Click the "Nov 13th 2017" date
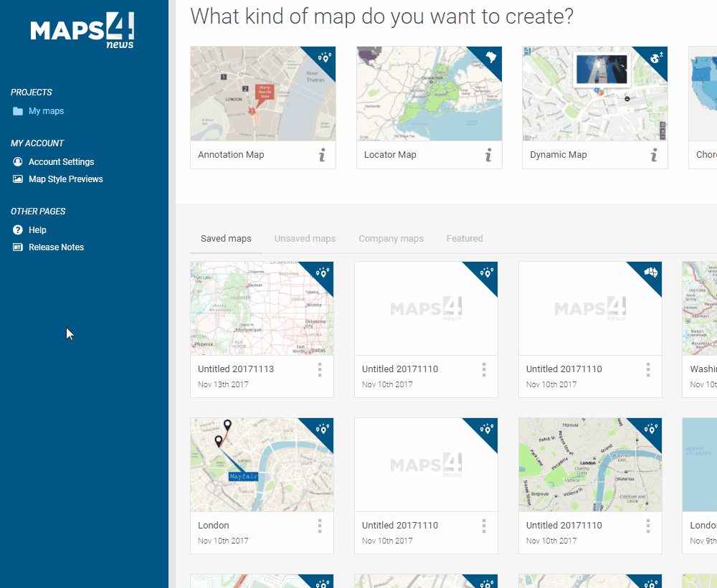The image size is (717, 588). coord(223,384)
